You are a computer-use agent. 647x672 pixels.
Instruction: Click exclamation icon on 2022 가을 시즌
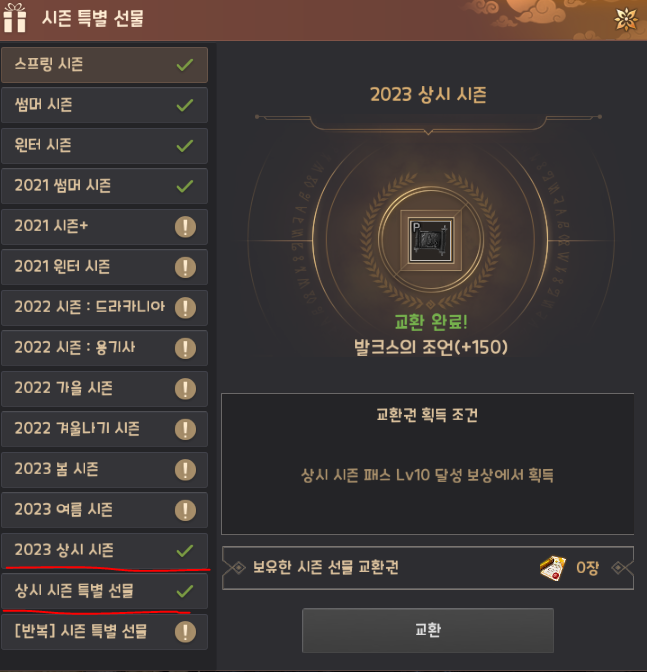coord(186,389)
